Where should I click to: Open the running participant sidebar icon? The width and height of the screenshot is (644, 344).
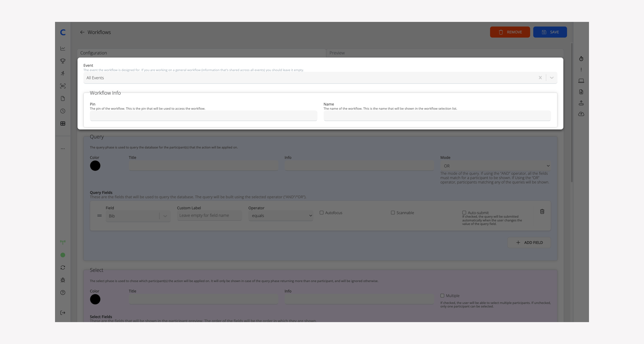click(x=63, y=73)
